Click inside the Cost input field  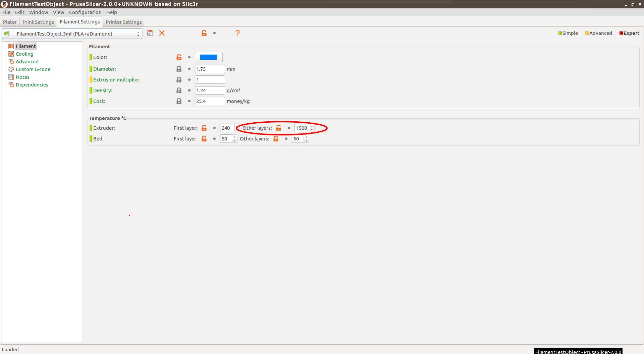pyautogui.click(x=210, y=101)
